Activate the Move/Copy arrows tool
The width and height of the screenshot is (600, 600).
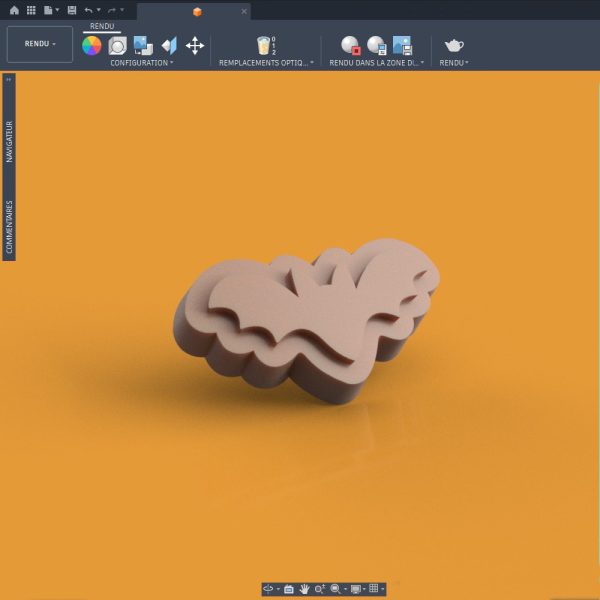195,46
